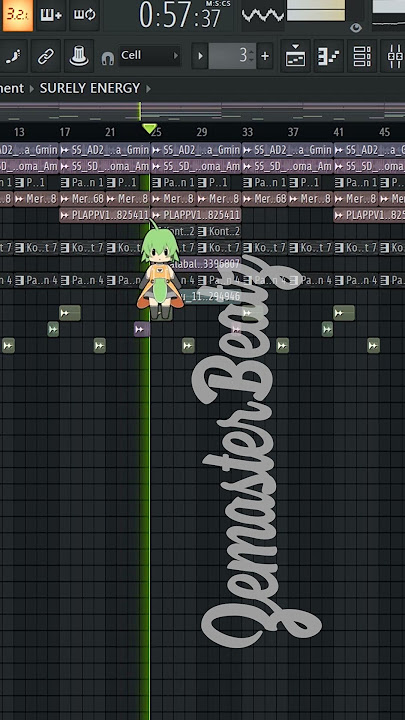Toggle multilink to controllers knob icon
The height and width of the screenshot is (720, 405).
[79, 56]
